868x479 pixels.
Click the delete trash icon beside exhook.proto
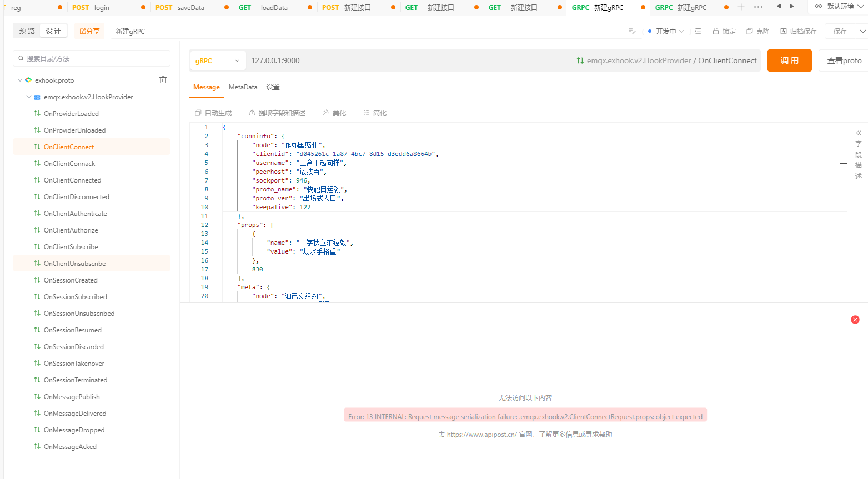163,80
